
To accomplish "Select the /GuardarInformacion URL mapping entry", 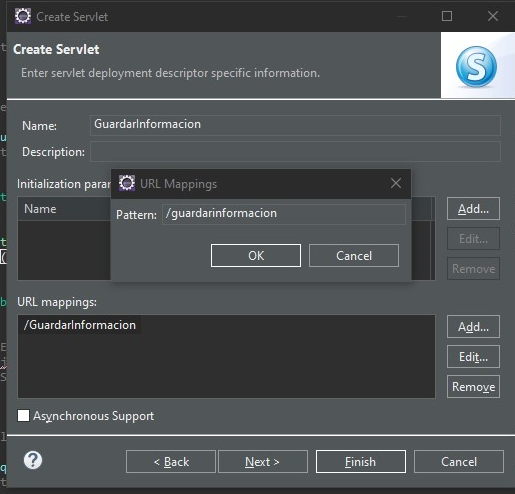I will [x=80, y=325].
